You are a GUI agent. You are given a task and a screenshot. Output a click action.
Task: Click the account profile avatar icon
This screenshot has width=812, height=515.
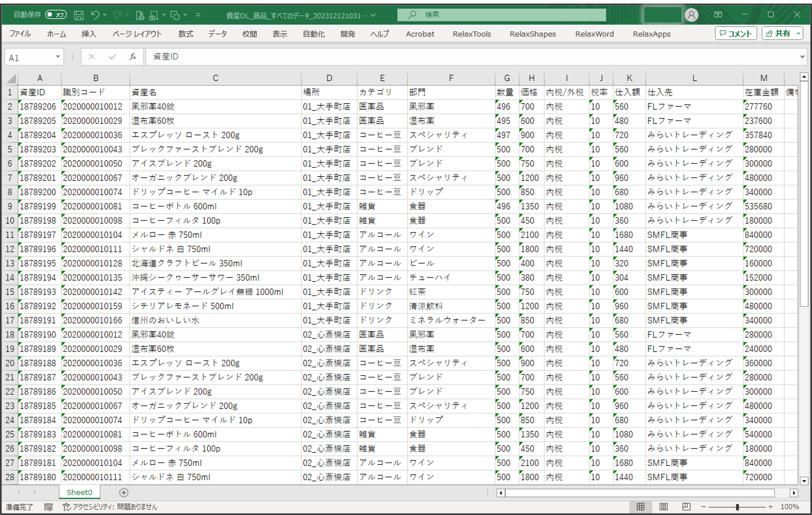[691, 15]
